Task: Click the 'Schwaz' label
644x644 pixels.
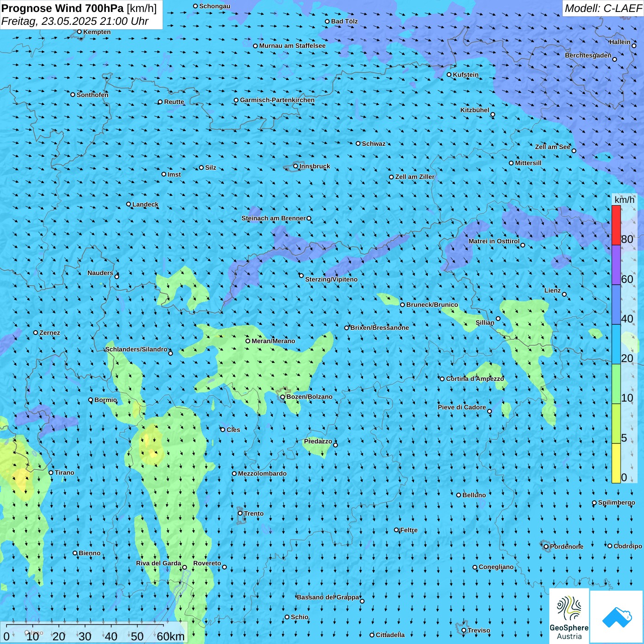Action: pyautogui.click(x=374, y=144)
